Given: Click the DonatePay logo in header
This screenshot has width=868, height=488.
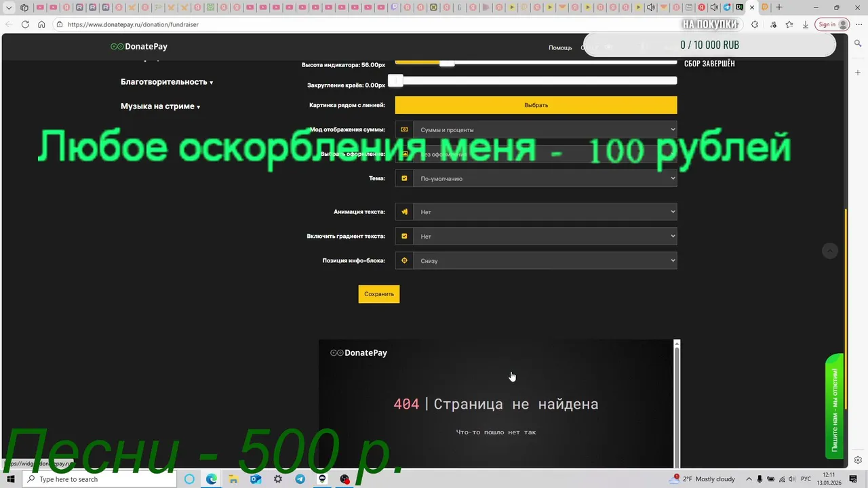Looking at the screenshot, I should point(139,47).
